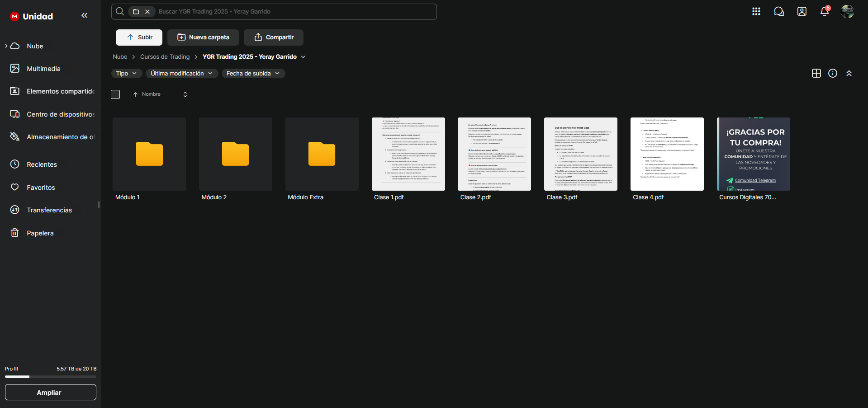
Task: Open the chat bubble icon
Action: 778,12
